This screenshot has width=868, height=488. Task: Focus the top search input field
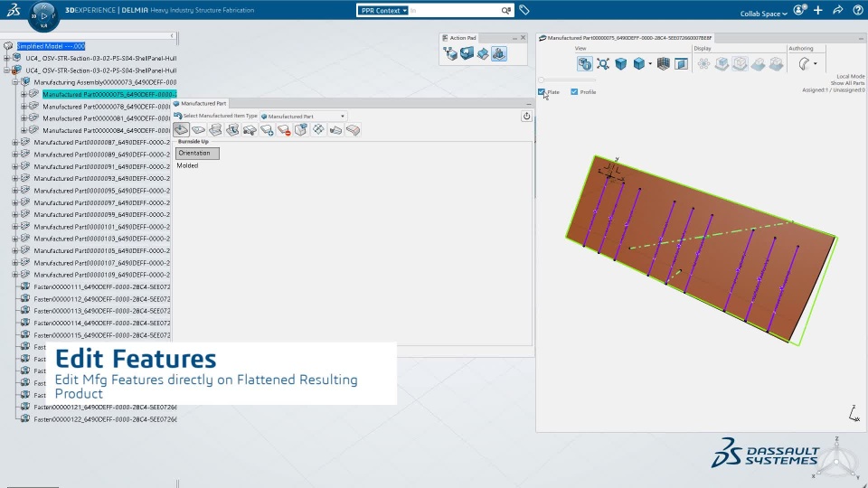pyautogui.click(x=454, y=11)
